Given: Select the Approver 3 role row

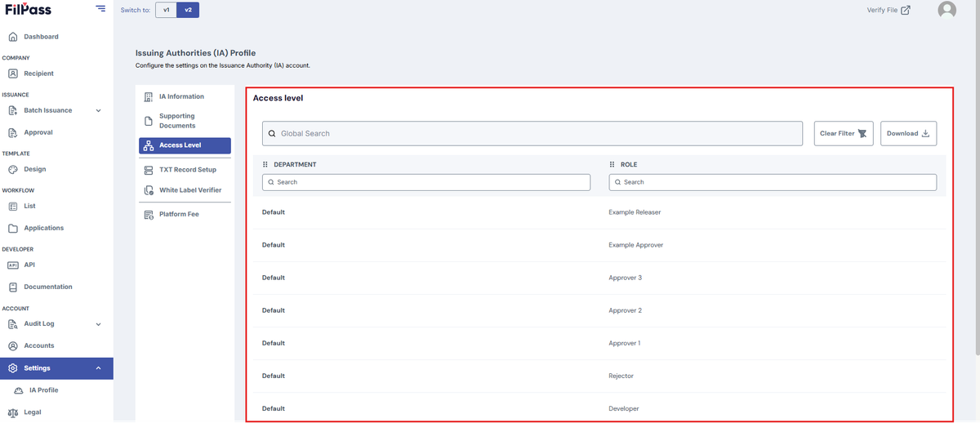Looking at the screenshot, I should 599,278.
